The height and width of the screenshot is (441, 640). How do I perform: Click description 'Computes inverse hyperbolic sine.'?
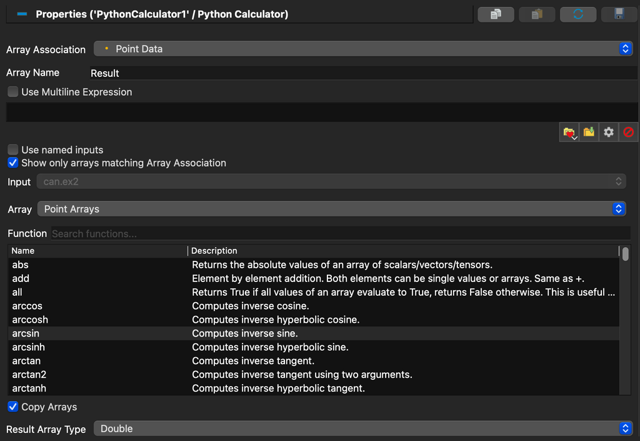tap(270, 347)
